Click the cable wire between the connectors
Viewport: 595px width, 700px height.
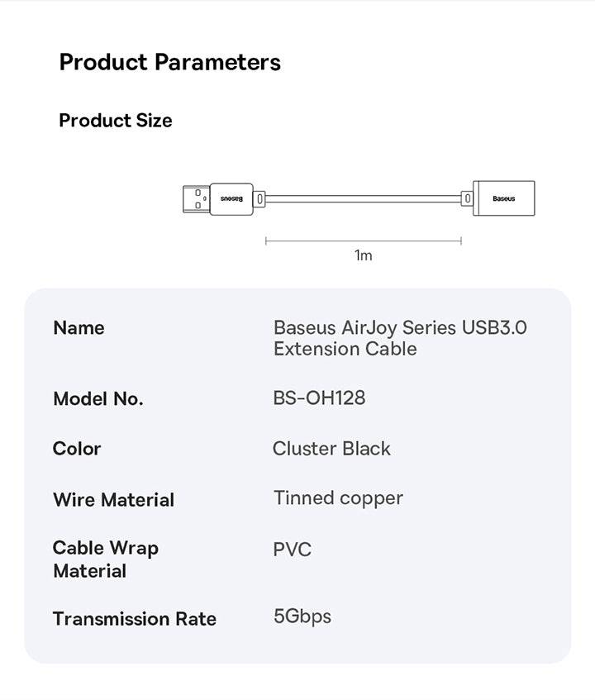(x=362, y=199)
